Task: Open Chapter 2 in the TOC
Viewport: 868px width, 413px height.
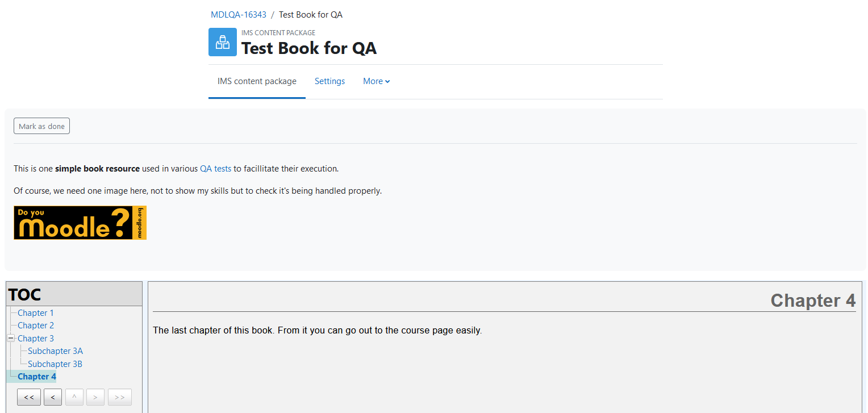Action: coord(36,326)
